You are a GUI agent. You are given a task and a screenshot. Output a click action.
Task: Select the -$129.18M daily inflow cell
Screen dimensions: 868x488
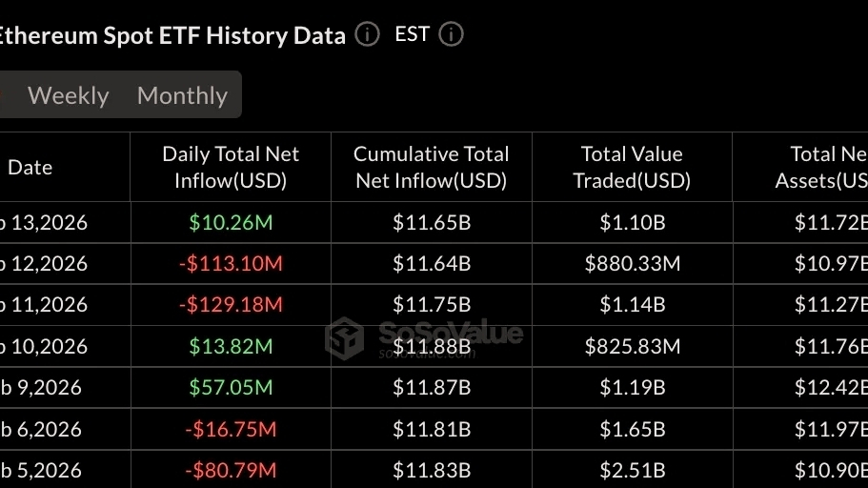coord(231,304)
